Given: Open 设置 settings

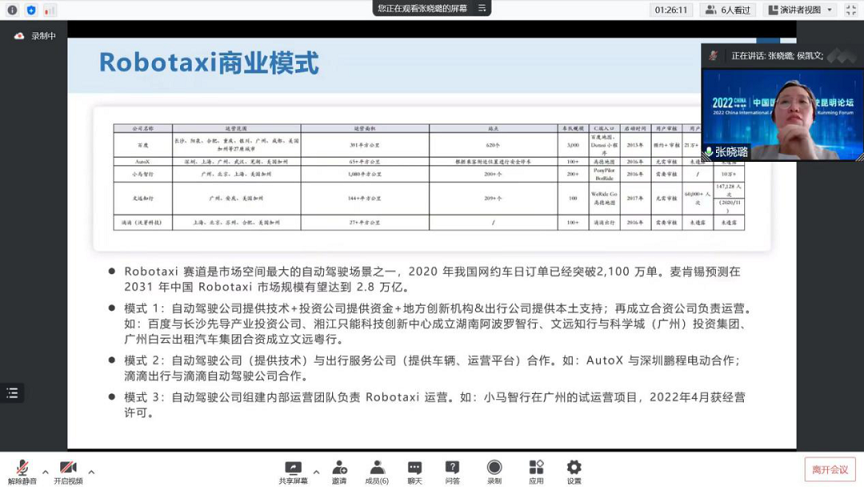Looking at the screenshot, I should [574, 472].
